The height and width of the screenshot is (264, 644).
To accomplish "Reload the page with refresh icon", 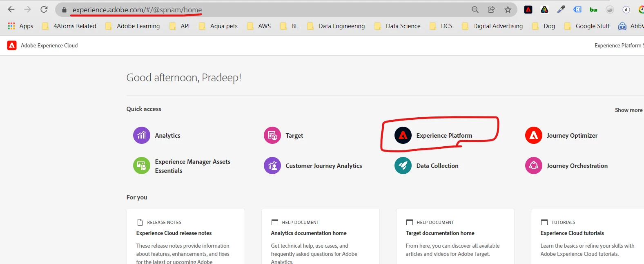I will (x=44, y=9).
